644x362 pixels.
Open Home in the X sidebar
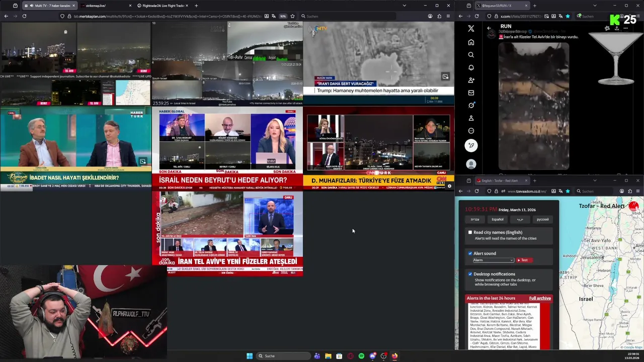471,42
